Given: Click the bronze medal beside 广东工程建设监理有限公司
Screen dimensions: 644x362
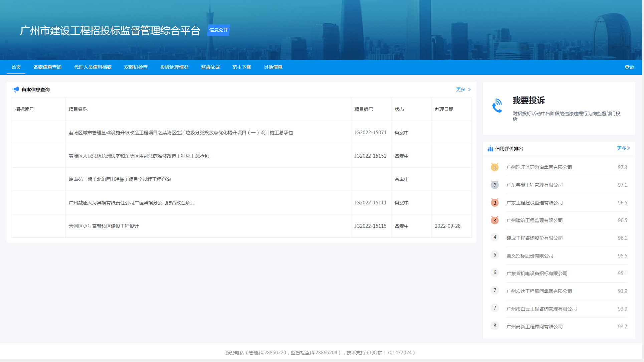Looking at the screenshot, I should tap(494, 203).
